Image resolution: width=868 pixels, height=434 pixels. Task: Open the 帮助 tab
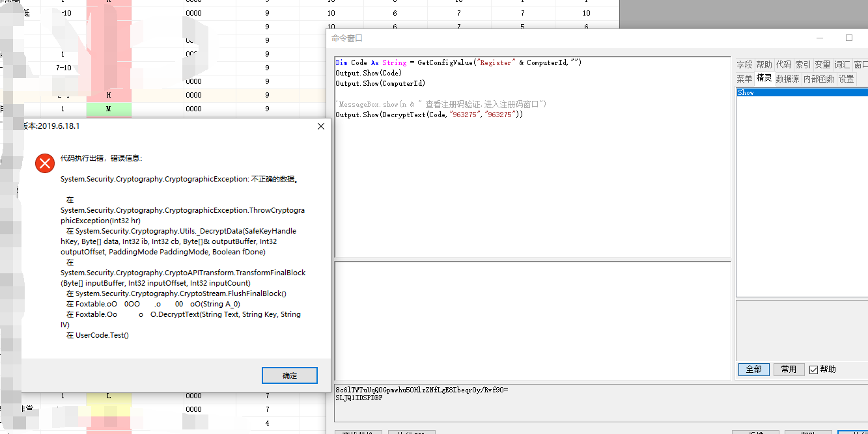click(764, 64)
